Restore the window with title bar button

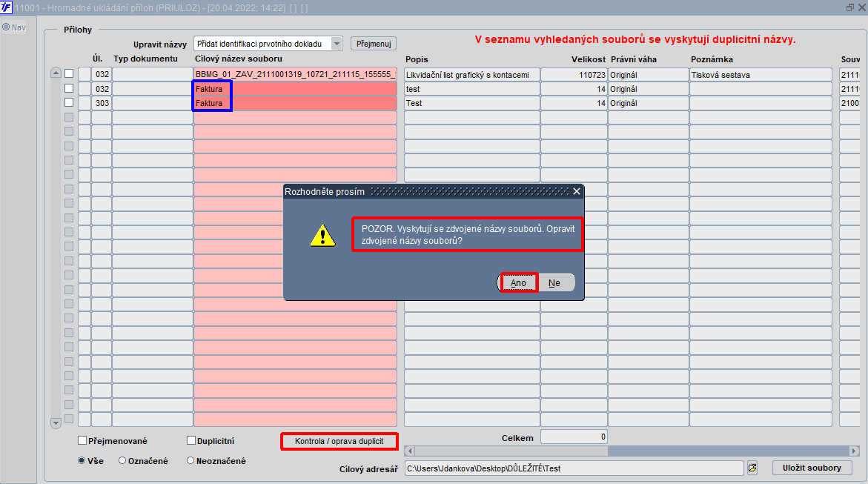(850, 7)
